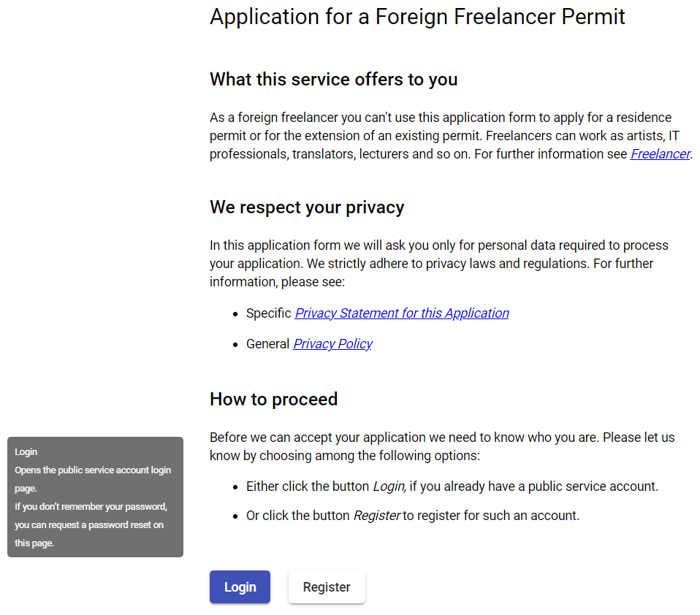The width and height of the screenshot is (700, 615).
Task: Open the Freelancer information link
Action: coord(660,154)
